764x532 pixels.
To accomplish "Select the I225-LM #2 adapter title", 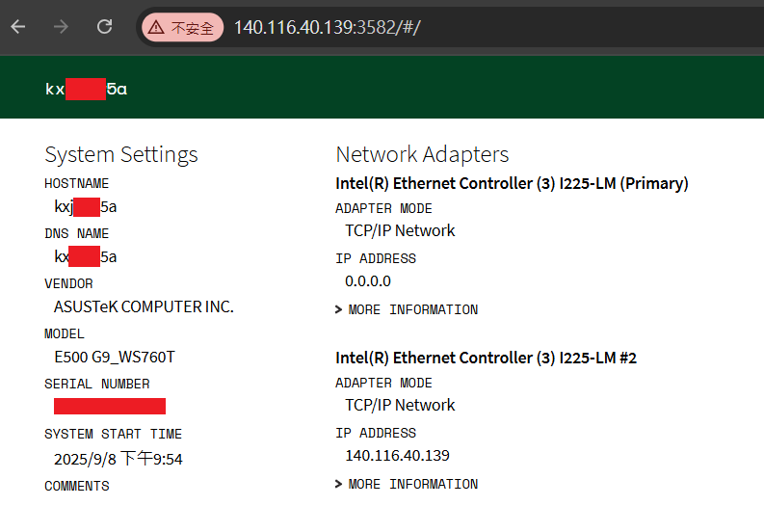I will (486, 358).
